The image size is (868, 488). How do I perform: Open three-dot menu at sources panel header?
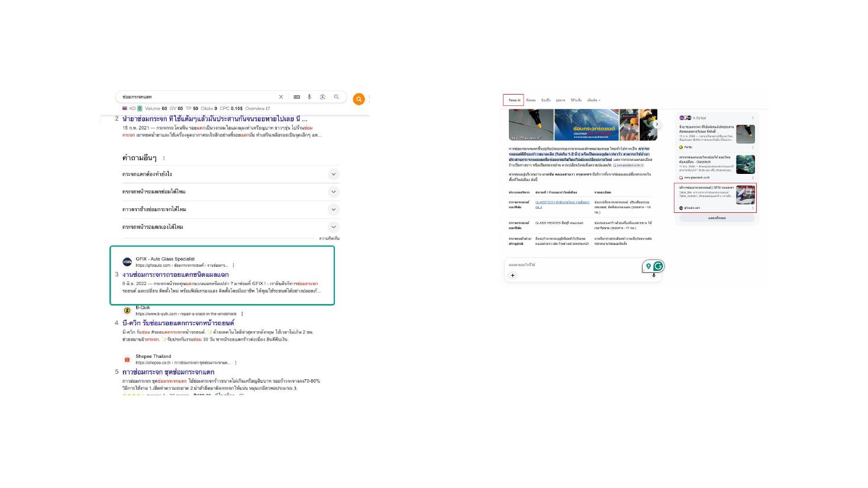(753, 118)
